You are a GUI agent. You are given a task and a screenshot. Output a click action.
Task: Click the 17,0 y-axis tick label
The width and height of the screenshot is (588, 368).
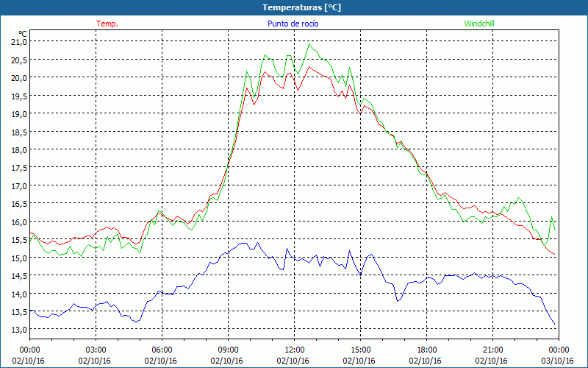point(18,185)
